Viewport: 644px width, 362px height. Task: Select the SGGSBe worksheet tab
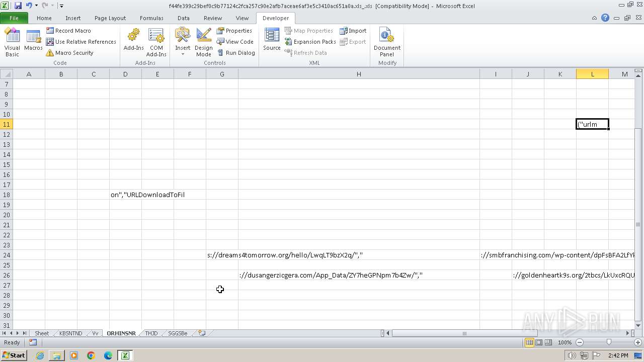(178, 333)
